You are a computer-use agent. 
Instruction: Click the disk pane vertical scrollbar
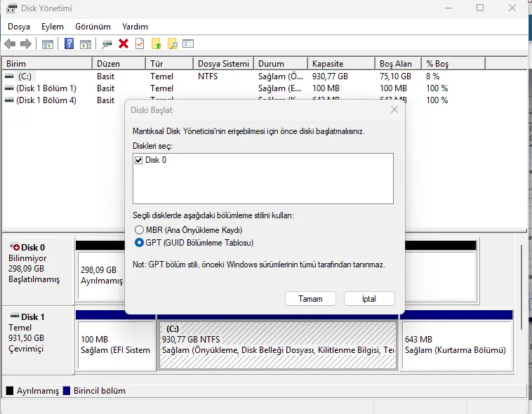[521, 287]
